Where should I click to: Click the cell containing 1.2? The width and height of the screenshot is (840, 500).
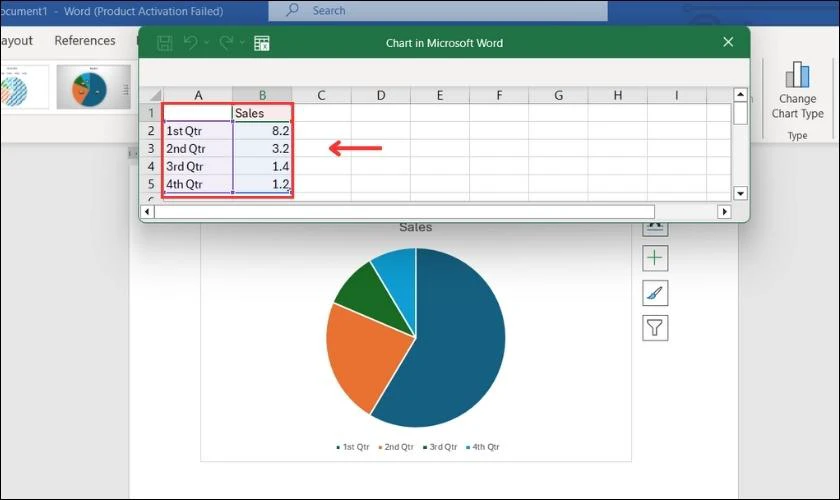pyautogui.click(x=262, y=184)
